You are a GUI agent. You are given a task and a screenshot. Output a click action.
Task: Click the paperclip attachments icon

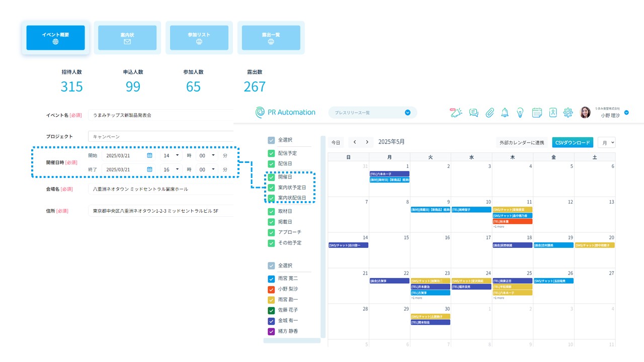[490, 113]
